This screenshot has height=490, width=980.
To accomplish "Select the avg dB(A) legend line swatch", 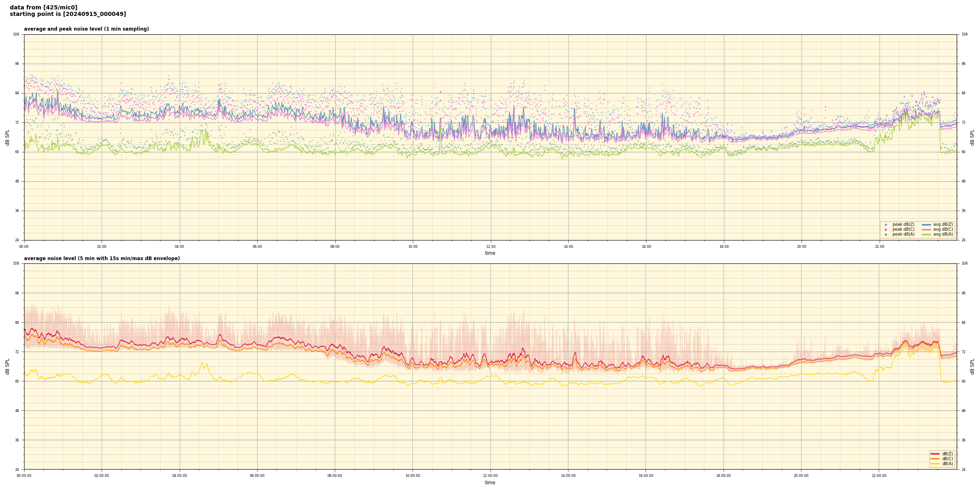I will click(x=927, y=234).
